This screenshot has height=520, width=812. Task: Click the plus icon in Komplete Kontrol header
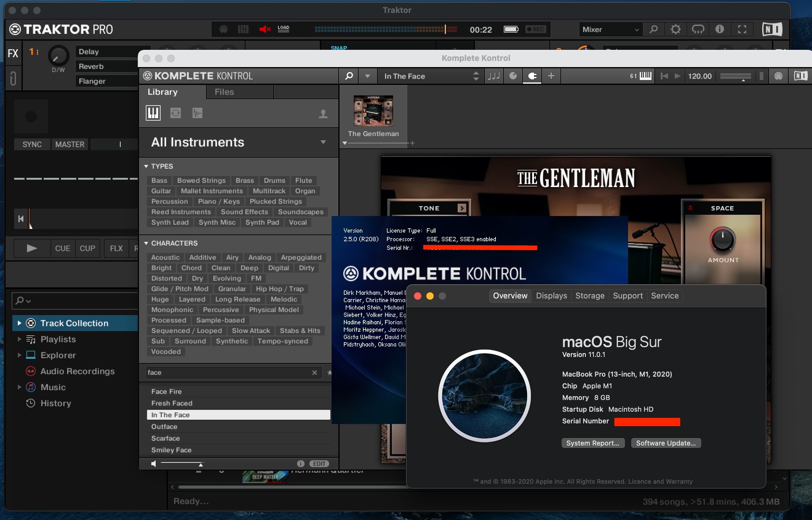click(x=551, y=76)
